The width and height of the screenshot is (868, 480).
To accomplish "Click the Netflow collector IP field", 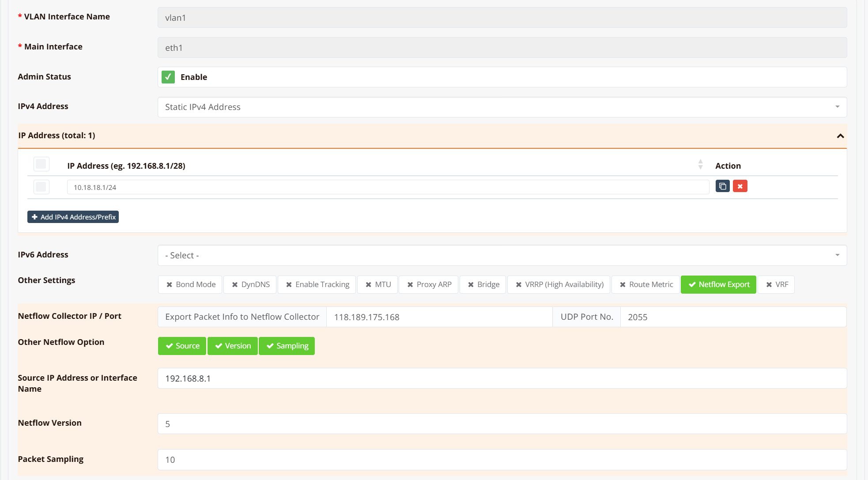I will tap(439, 317).
